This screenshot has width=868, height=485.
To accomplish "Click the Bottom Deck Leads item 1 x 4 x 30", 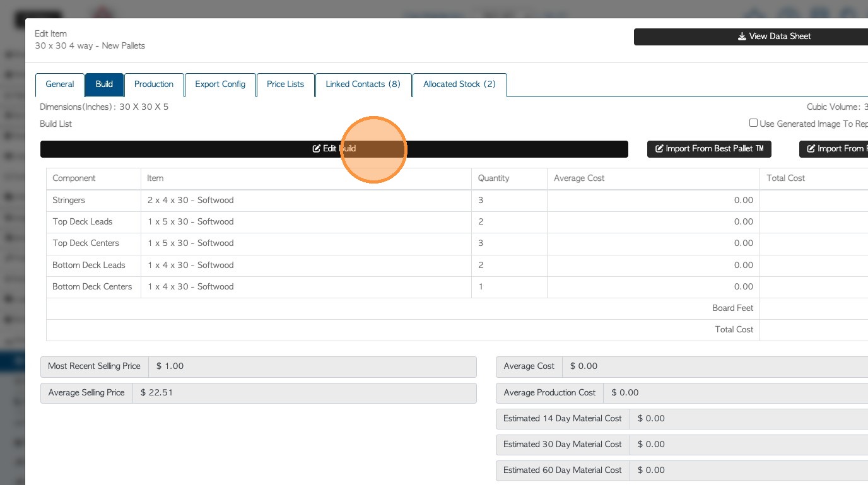I will tap(191, 266).
